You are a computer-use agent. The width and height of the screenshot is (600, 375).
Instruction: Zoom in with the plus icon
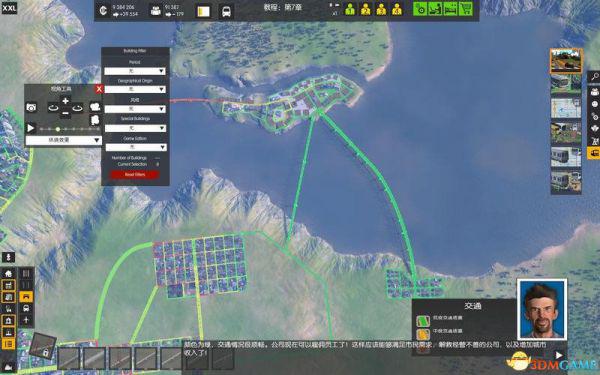pos(65,101)
